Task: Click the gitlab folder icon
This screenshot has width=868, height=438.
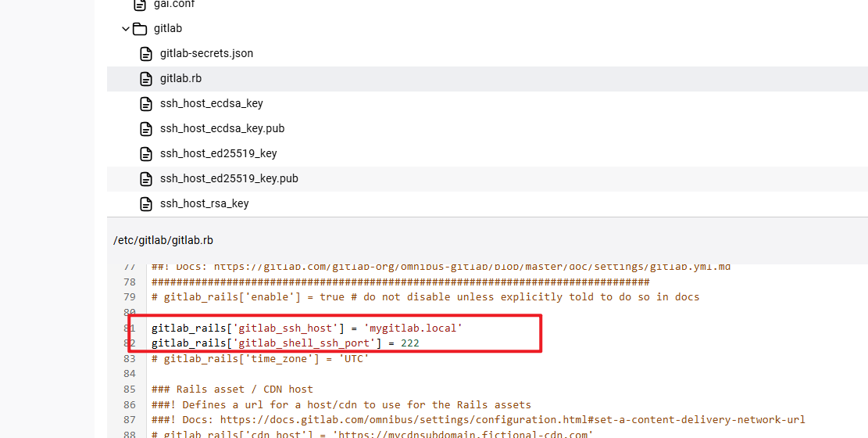Action: (x=140, y=28)
